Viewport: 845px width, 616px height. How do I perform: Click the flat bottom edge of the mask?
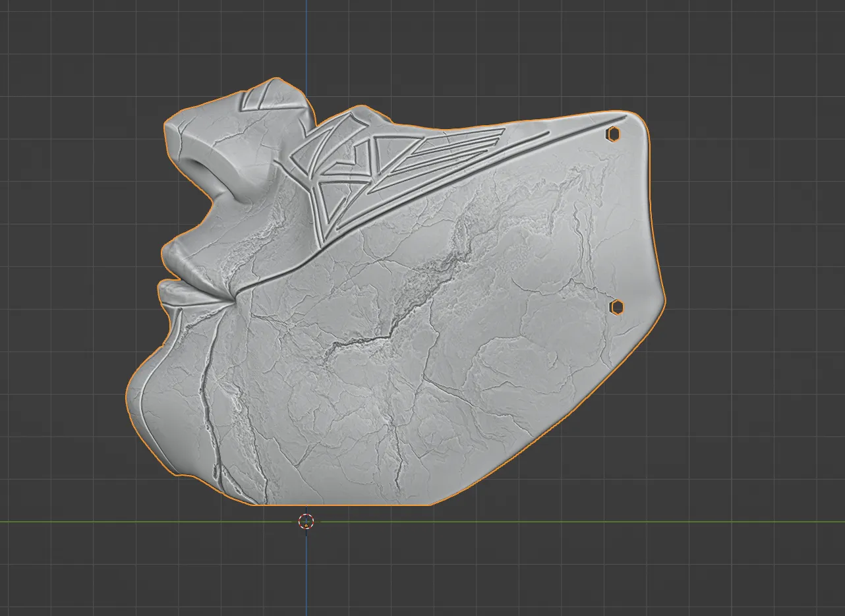343,505
